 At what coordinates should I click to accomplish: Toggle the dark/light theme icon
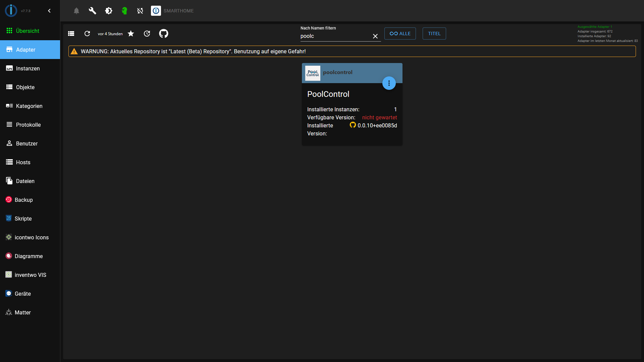coord(108,11)
